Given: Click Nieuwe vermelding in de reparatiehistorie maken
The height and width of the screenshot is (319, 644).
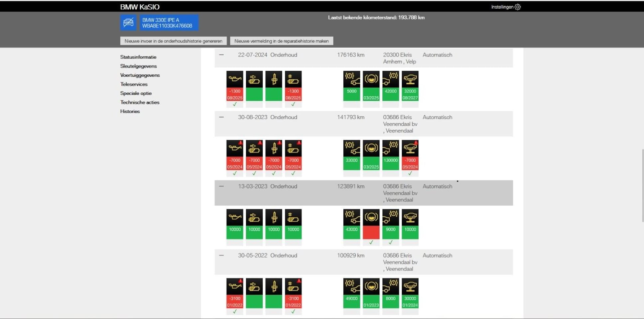Looking at the screenshot, I should (282, 41).
